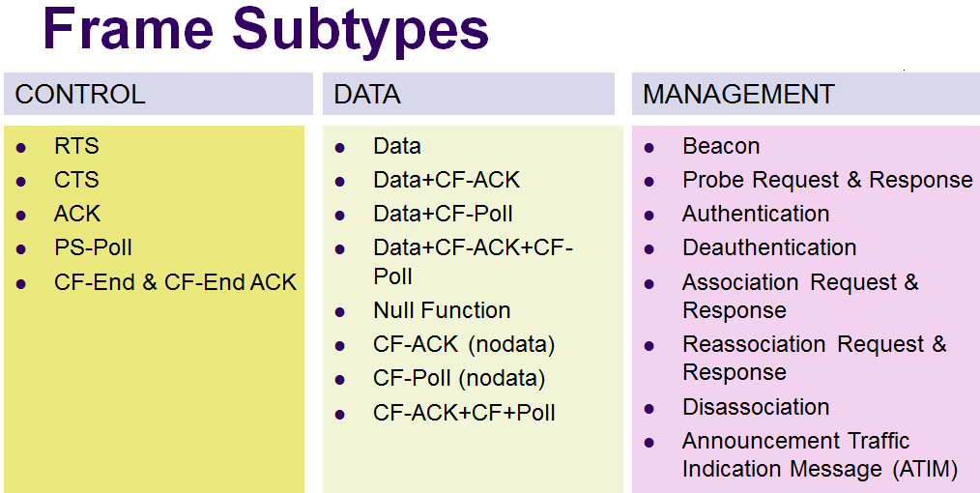This screenshot has width=980, height=493.
Task: Select Probe Request & Response text
Action: pyautogui.click(x=827, y=181)
